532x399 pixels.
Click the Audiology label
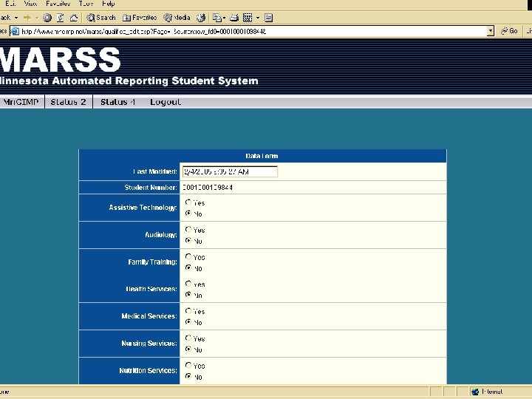point(161,235)
